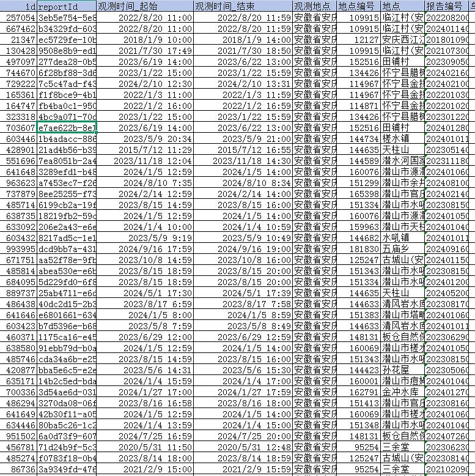The height and width of the screenshot is (476, 475).
Task: Select id cell 744670
Action: pos(18,73)
